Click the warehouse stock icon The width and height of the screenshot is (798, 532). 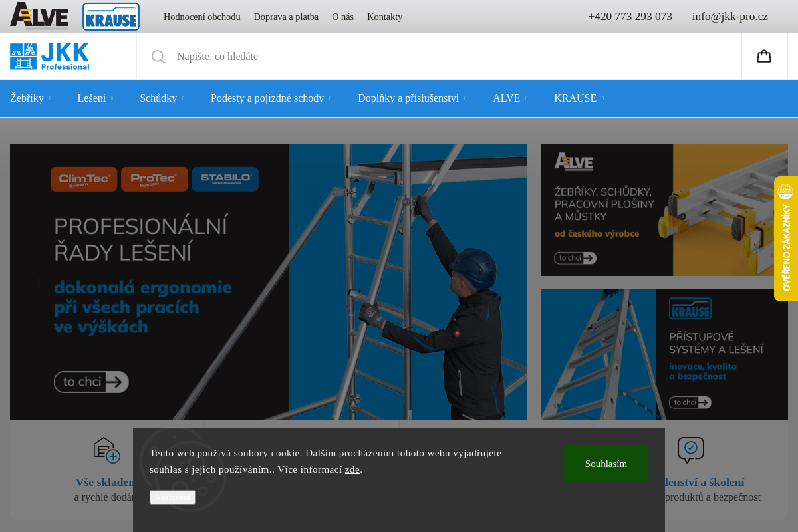click(x=106, y=450)
